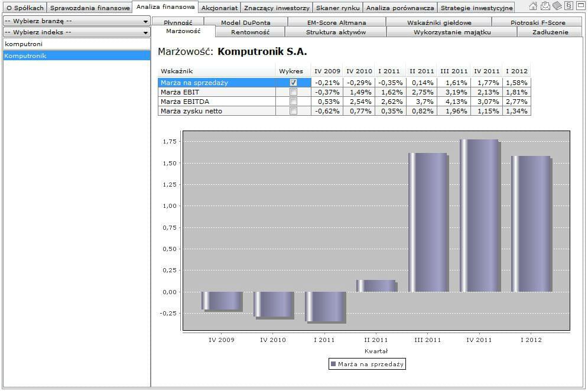The width and height of the screenshot is (588, 391).
Task: Click the IV 2011 bar in the chart
Action: tap(480, 216)
